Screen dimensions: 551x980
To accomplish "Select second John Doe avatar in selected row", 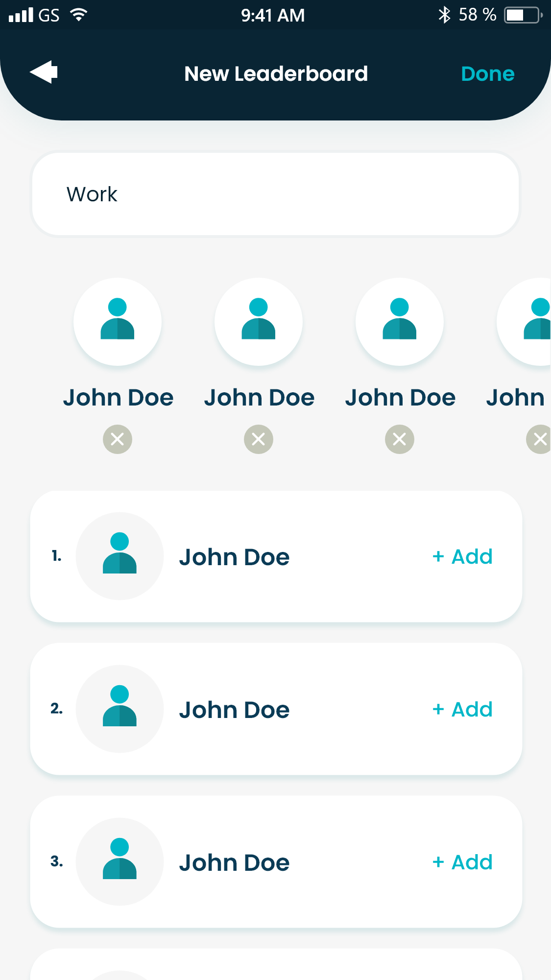I will click(259, 322).
